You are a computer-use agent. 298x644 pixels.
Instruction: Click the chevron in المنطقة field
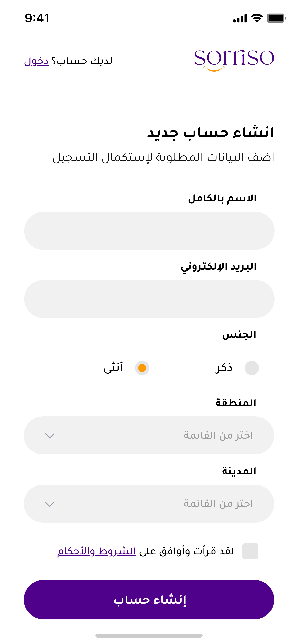tap(50, 436)
